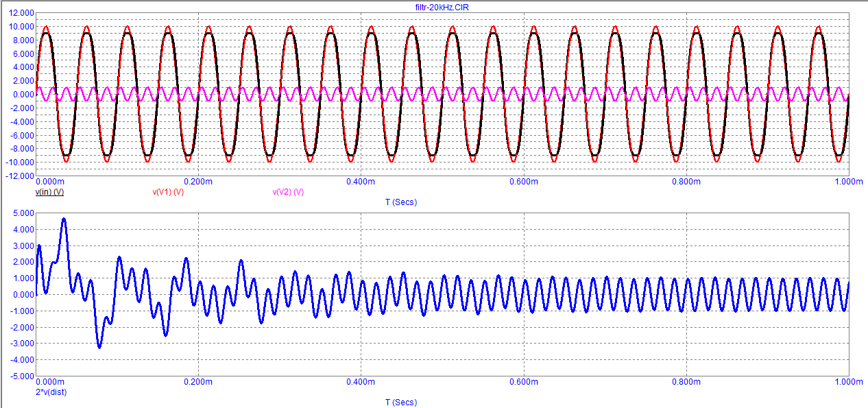The width and height of the screenshot is (868, 408).
Task: Click 0.200m time tick of the 2*v(dist) plot
Action: tap(198, 382)
